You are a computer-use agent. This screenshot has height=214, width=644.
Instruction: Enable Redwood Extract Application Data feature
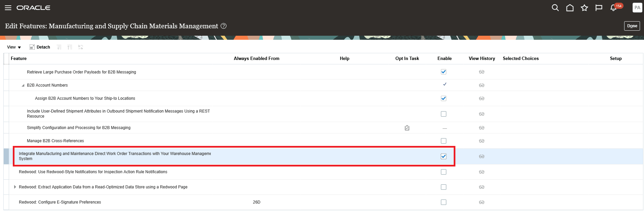pyautogui.click(x=444, y=187)
